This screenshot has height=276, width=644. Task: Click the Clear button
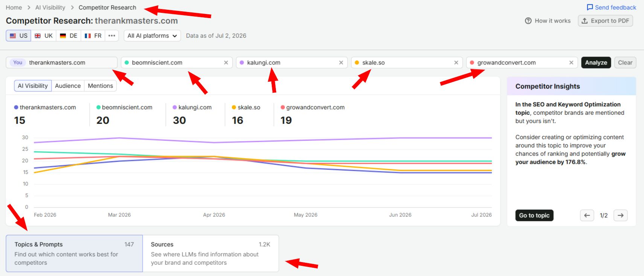point(625,63)
